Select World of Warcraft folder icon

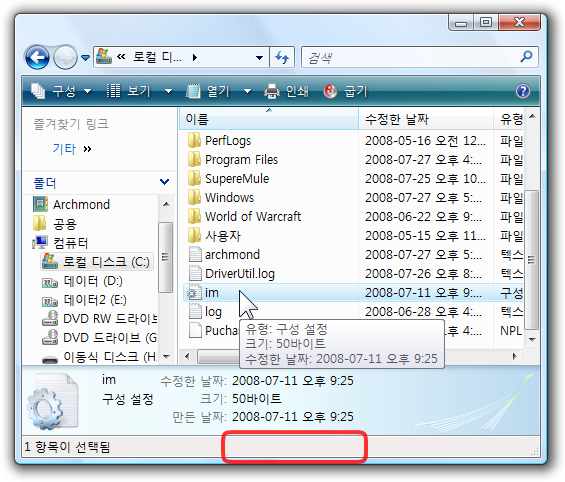(x=195, y=217)
